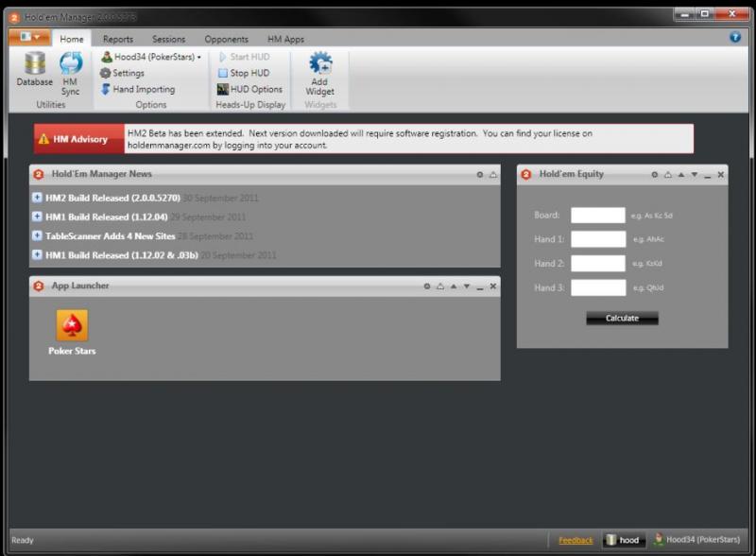
Task: Minimize the App Launcher widget
Action: 480,288
